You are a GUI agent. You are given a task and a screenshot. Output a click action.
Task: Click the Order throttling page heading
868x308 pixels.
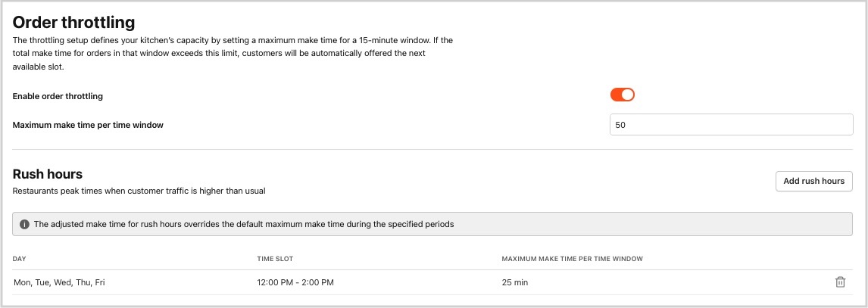pos(73,23)
